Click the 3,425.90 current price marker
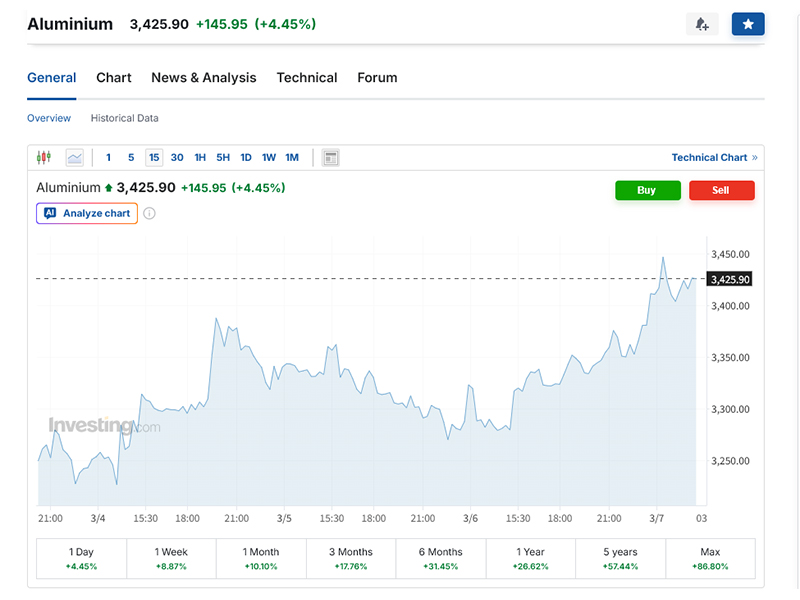This screenshot has height=600, width=800. pyautogui.click(x=729, y=279)
